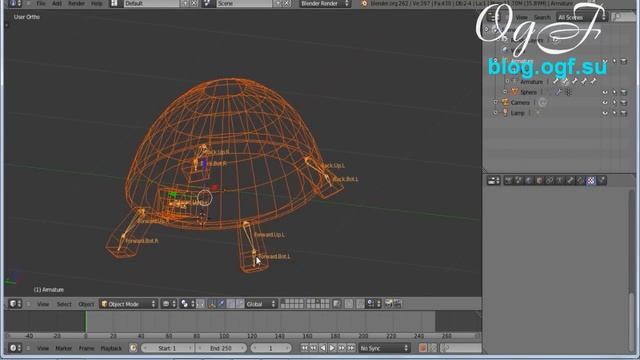Open the Global transform orientation dropdown

coord(261,304)
